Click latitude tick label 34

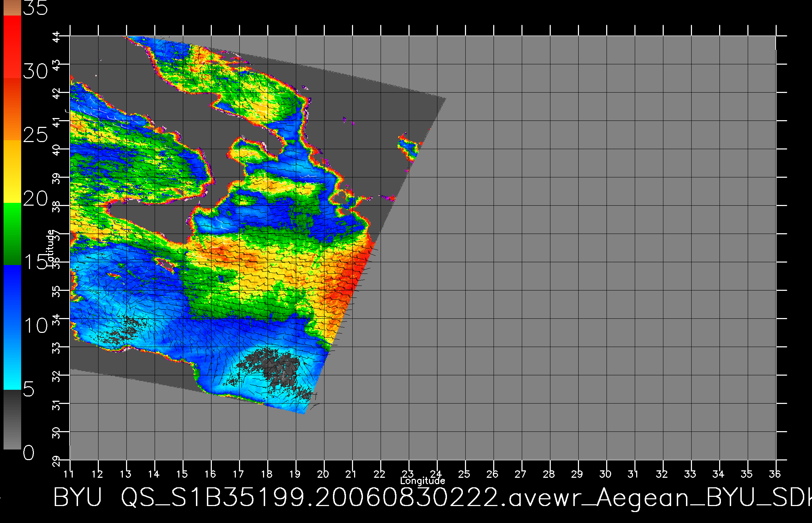point(56,319)
